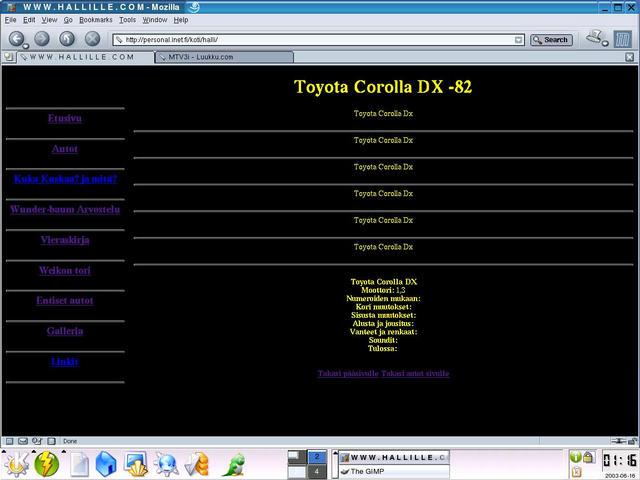Open the Help menu
This screenshot has height=480, width=640.
(x=180, y=20)
